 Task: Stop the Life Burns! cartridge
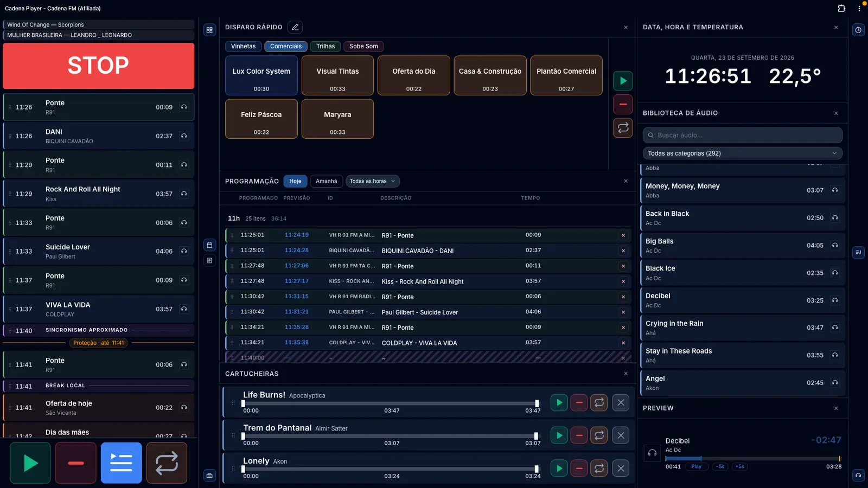pos(579,402)
